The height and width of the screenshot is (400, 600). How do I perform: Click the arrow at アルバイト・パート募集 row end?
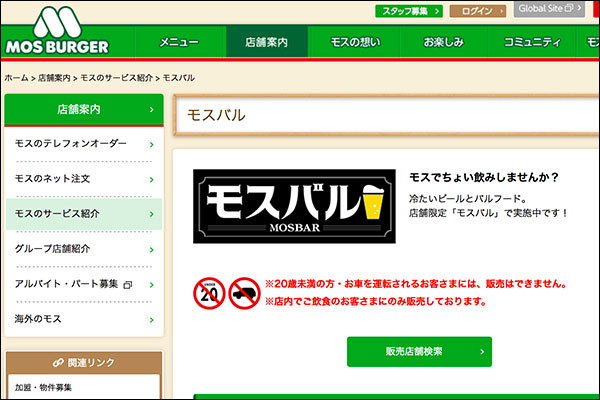pyautogui.click(x=152, y=285)
